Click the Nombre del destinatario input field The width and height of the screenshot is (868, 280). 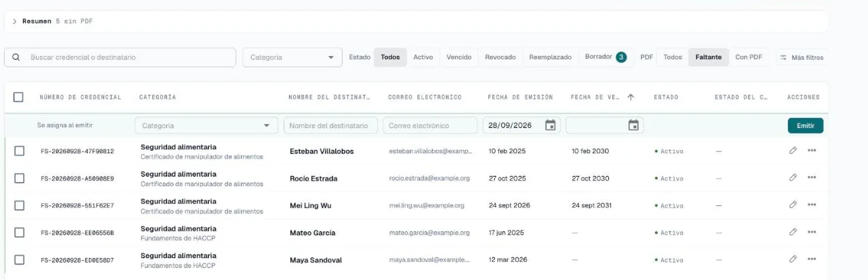pyautogui.click(x=331, y=125)
